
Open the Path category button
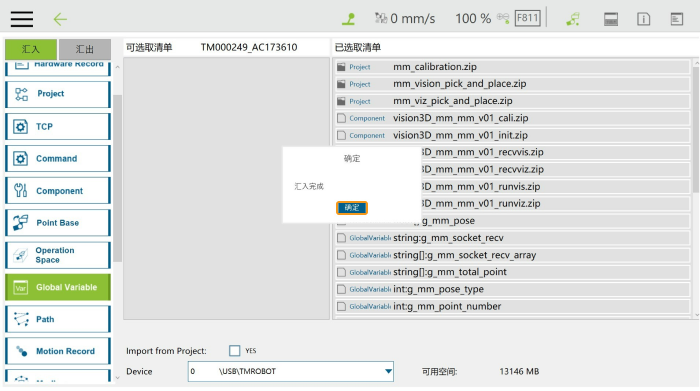(58, 319)
